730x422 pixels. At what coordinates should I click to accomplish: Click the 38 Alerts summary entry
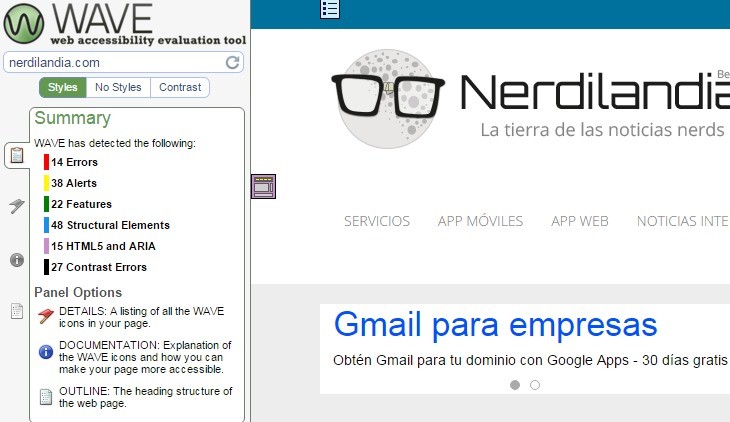(74, 183)
